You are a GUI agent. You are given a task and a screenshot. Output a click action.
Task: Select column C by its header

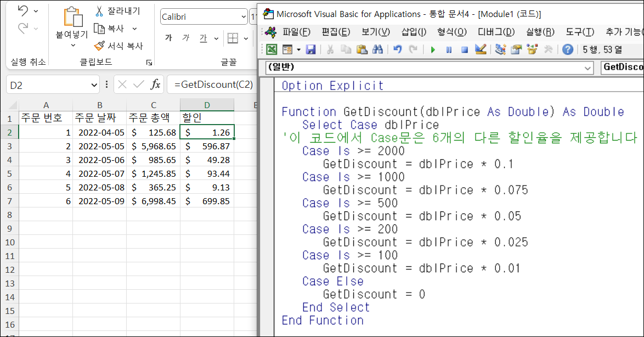click(153, 105)
